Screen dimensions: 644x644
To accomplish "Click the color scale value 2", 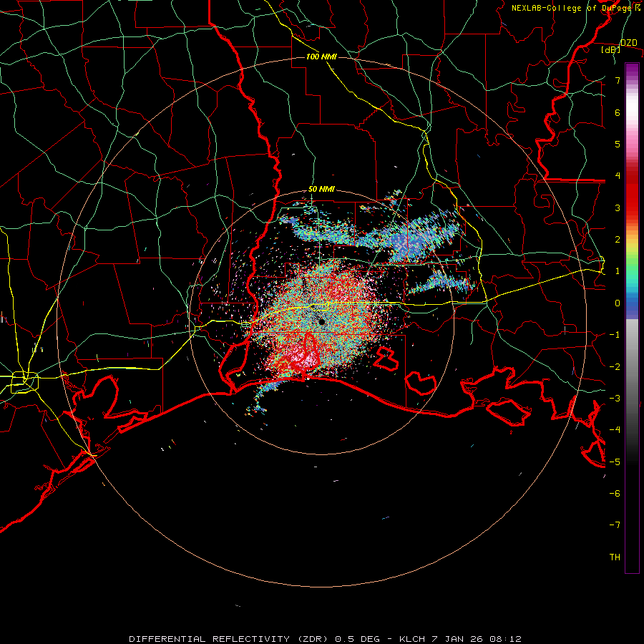I will pos(618,240).
